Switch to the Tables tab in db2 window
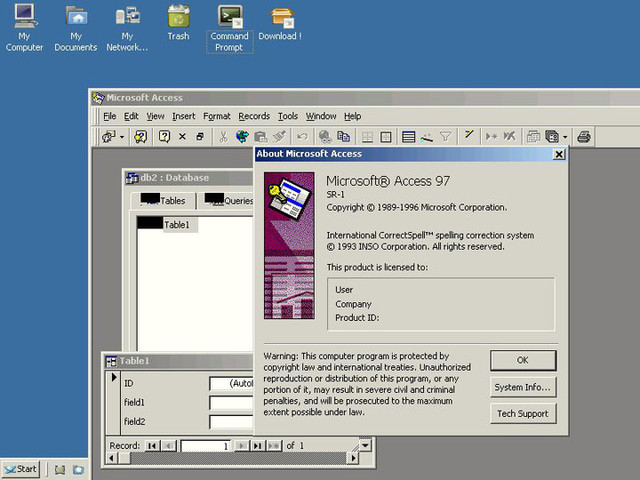This screenshot has height=480, width=640. coord(163,200)
